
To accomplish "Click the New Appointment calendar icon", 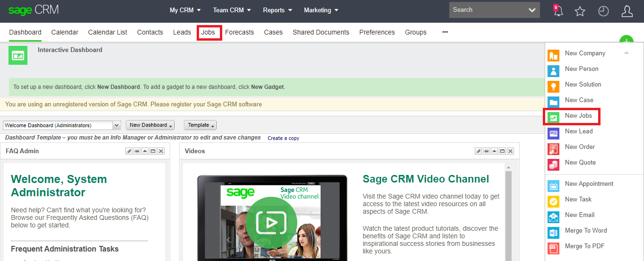I will pos(553,186).
